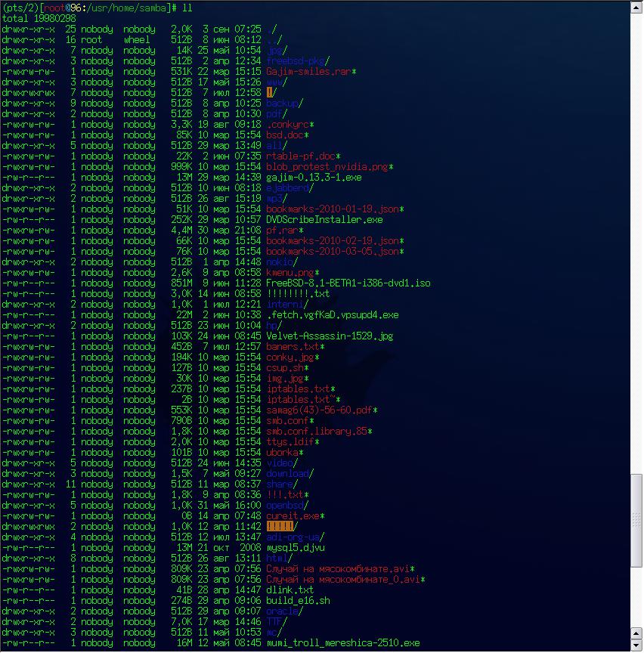Click the scrollbar down arrow
644x653 pixels.
coord(637,646)
